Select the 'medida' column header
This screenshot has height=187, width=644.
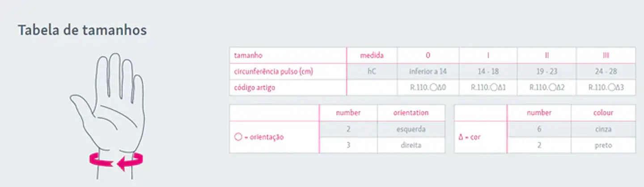[372, 55]
